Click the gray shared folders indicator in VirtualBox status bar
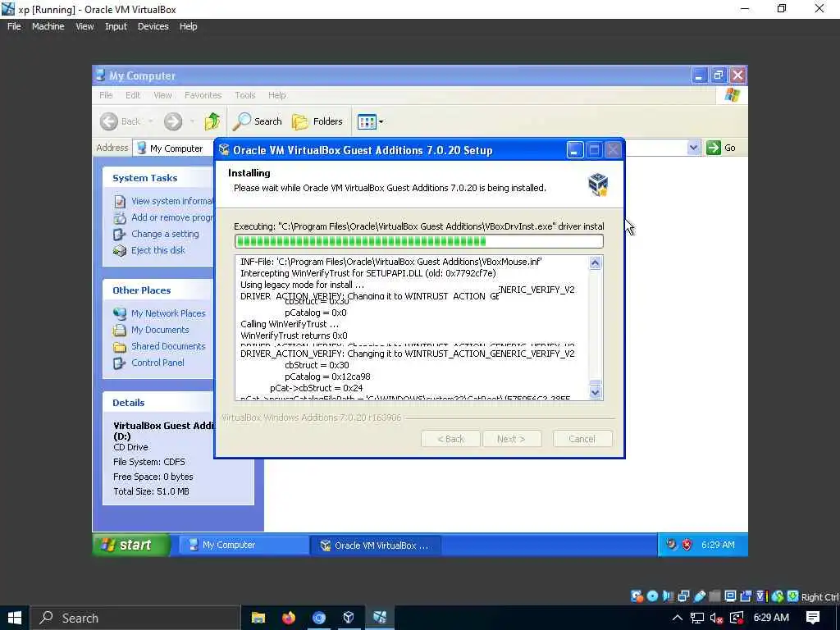840x630 pixels. pyautogui.click(x=714, y=596)
